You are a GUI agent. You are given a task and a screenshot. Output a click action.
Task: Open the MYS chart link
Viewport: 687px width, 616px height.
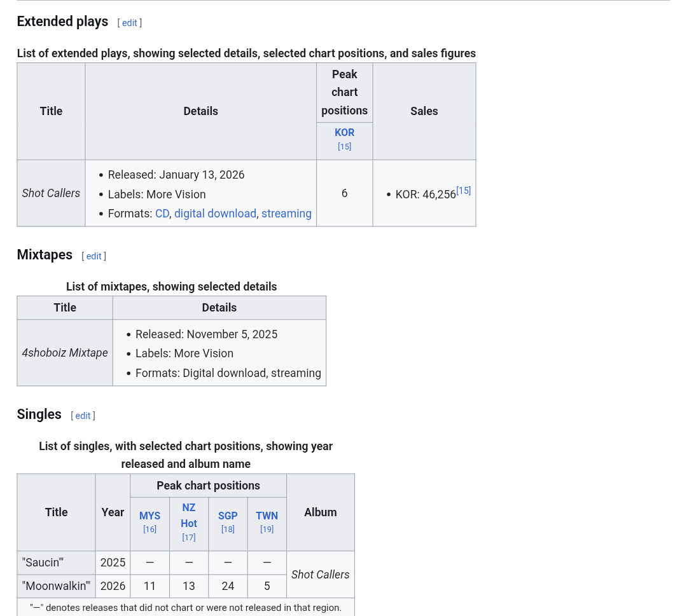click(x=150, y=516)
